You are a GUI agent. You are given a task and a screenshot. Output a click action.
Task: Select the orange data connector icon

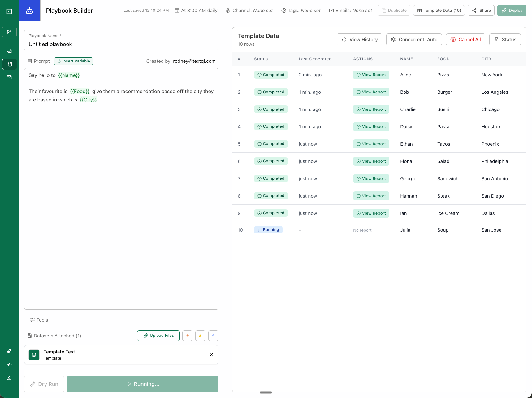[187, 336]
